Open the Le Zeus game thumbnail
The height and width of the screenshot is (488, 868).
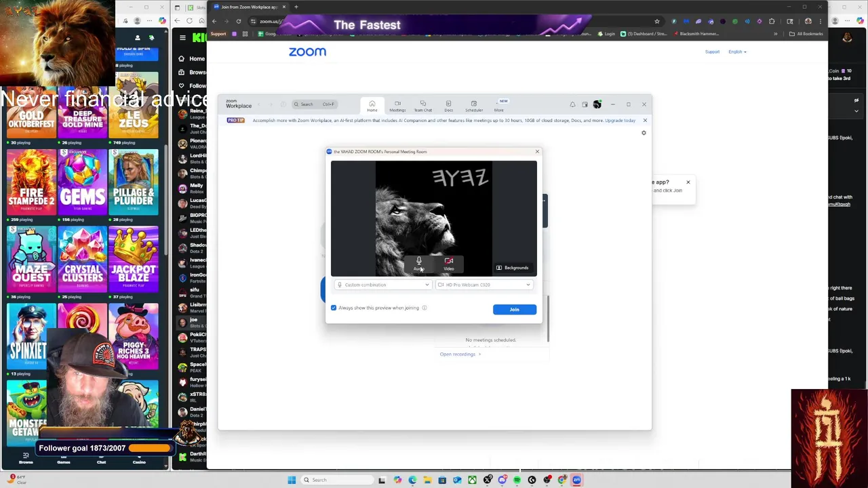point(134,105)
